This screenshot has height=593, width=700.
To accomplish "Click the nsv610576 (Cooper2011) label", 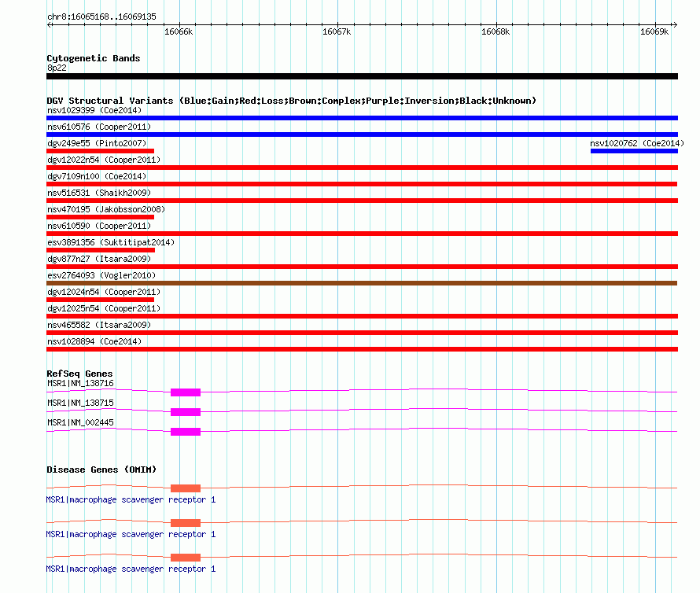I will click(x=99, y=127).
